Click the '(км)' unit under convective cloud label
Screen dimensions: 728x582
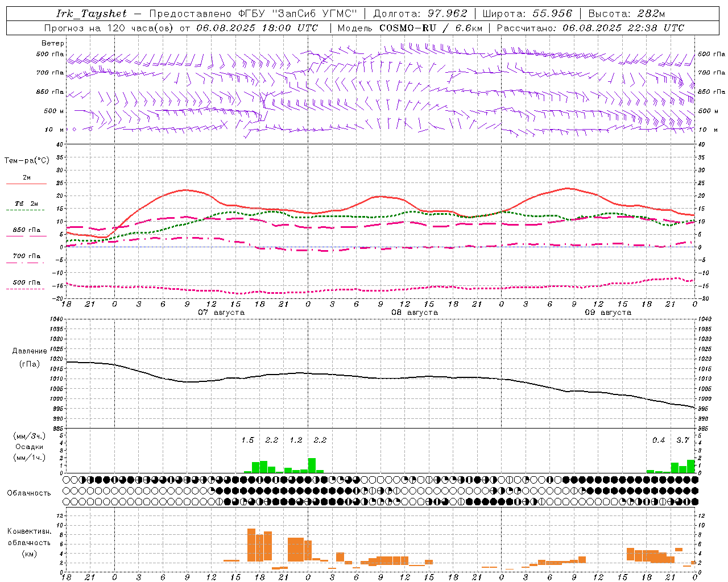coord(29,554)
